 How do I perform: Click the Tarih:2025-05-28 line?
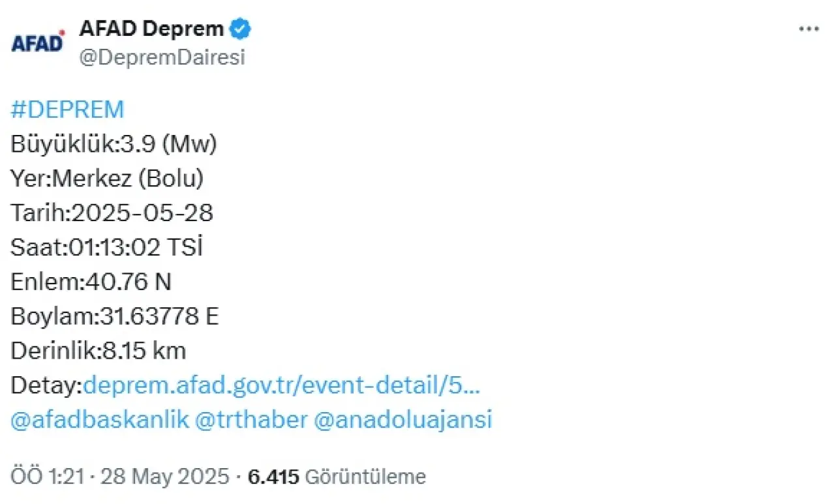112,213
